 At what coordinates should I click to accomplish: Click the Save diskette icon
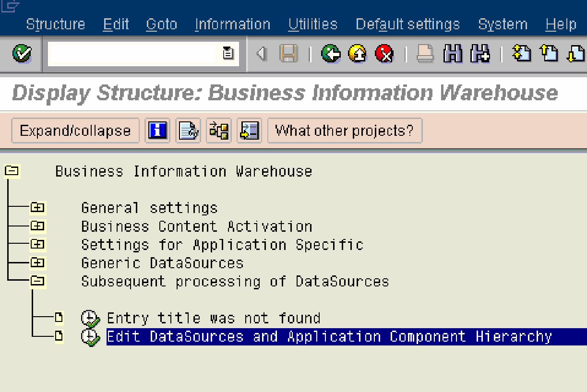coord(289,54)
